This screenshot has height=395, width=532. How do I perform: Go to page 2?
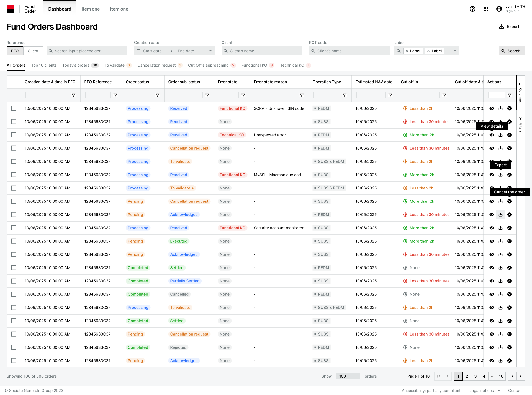tap(467, 376)
